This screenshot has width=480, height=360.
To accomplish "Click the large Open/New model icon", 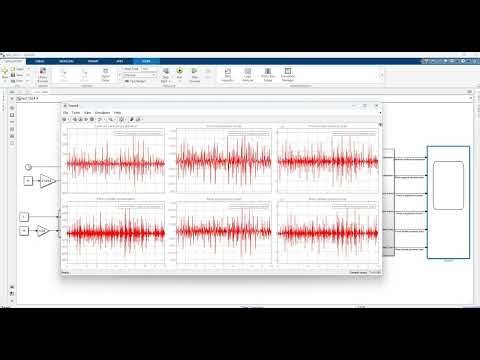I will pyautogui.click(x=5, y=73).
